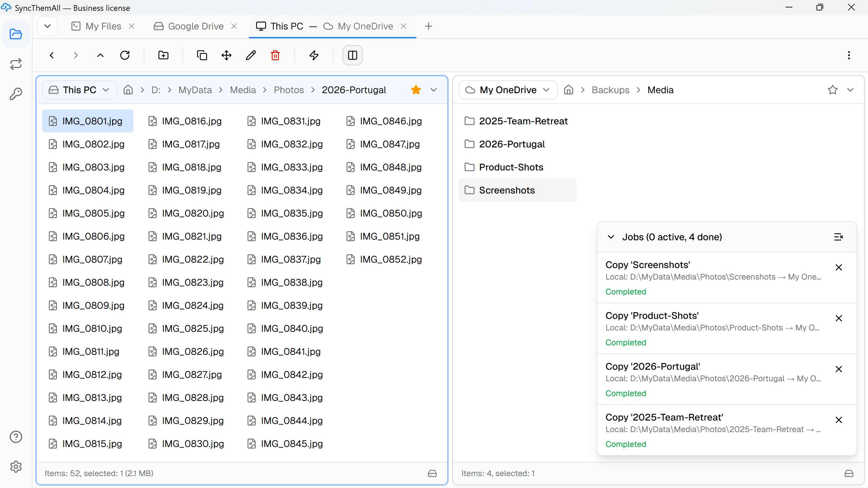Add a new tab
The height and width of the screenshot is (488, 868).
coord(429,26)
